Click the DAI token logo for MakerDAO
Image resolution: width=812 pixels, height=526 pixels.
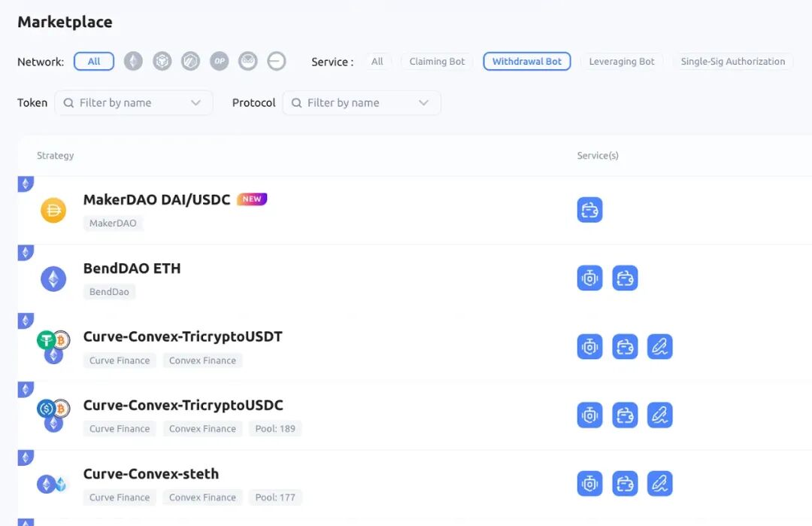point(53,211)
